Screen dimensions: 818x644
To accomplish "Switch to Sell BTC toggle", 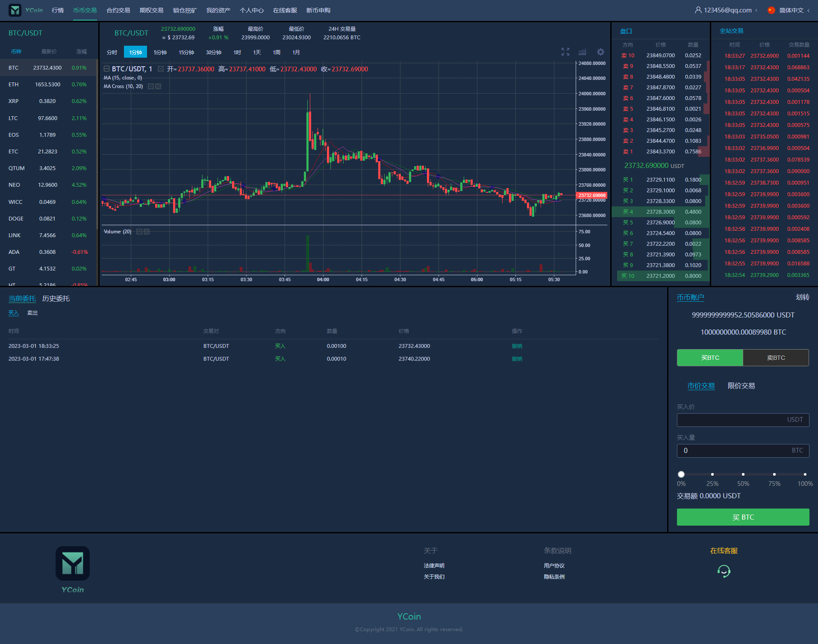I will [776, 358].
